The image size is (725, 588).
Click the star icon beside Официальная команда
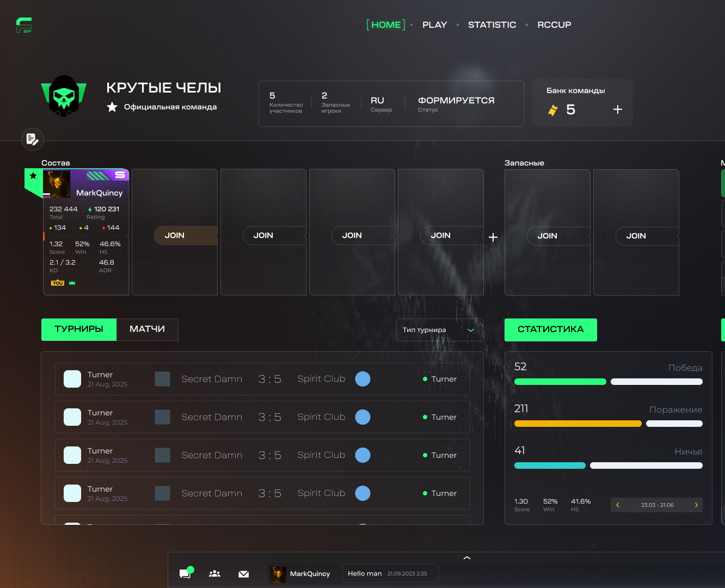click(112, 107)
